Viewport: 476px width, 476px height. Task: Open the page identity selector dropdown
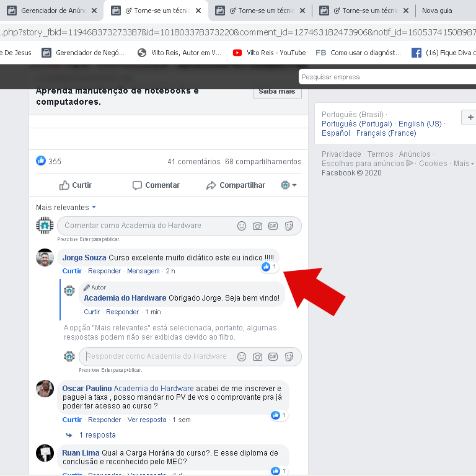[289, 185]
